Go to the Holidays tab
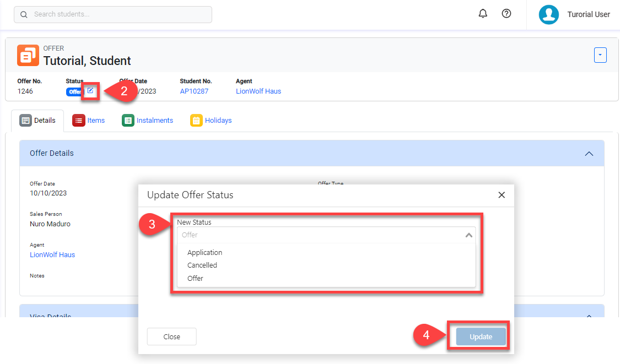 [x=211, y=121]
